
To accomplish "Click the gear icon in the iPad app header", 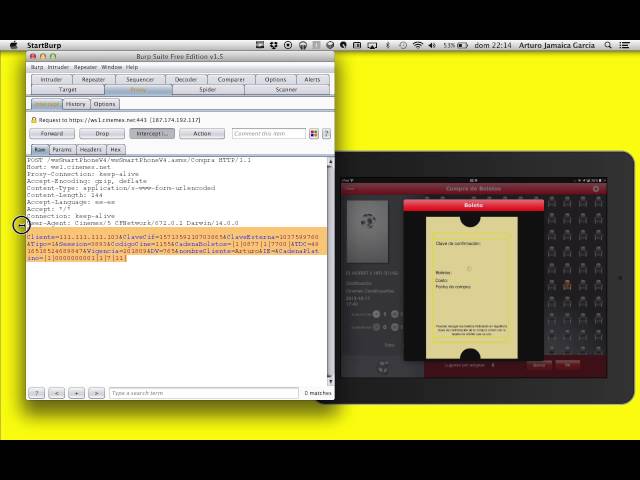I will coord(596,189).
